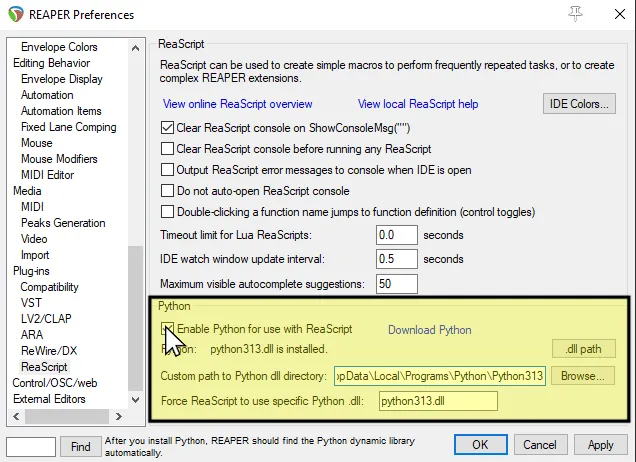Open Mouse Modifiers page
Screen dimensions: 636x462
59,159
